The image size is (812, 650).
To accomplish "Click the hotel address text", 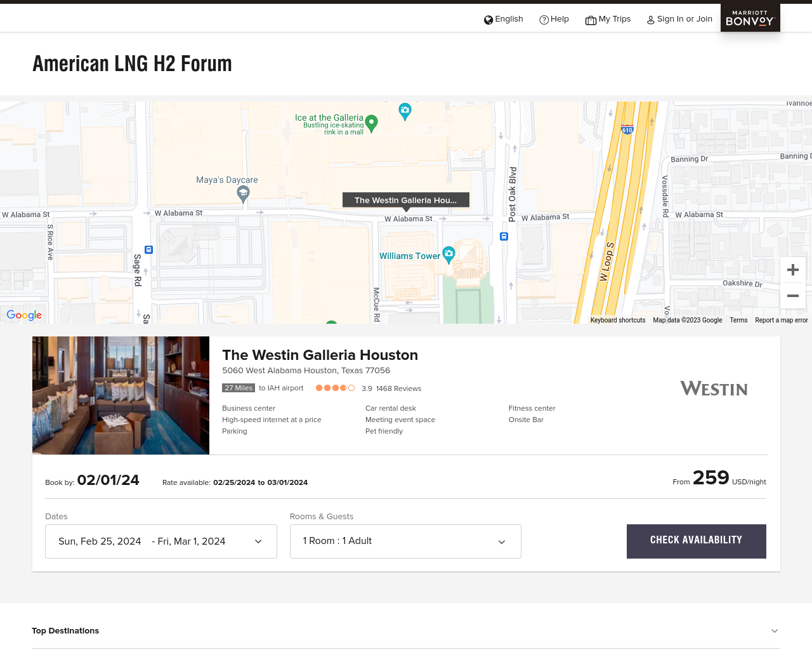I will tap(306, 371).
